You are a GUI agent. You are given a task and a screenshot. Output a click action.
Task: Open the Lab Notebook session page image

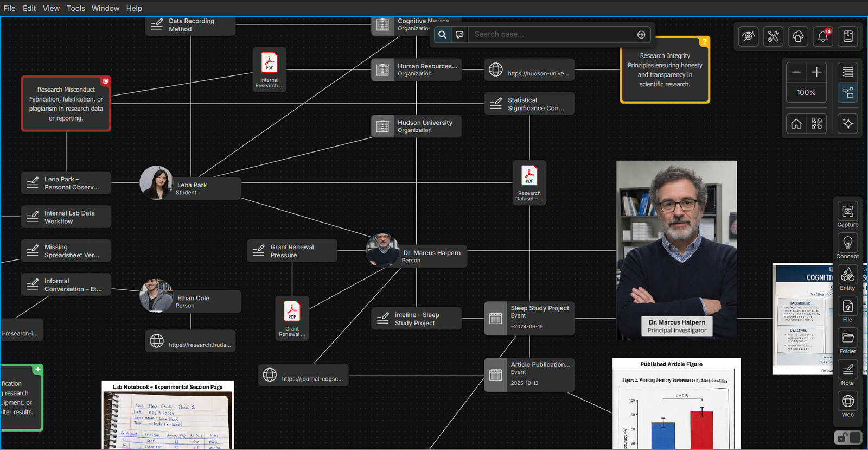pos(168,415)
